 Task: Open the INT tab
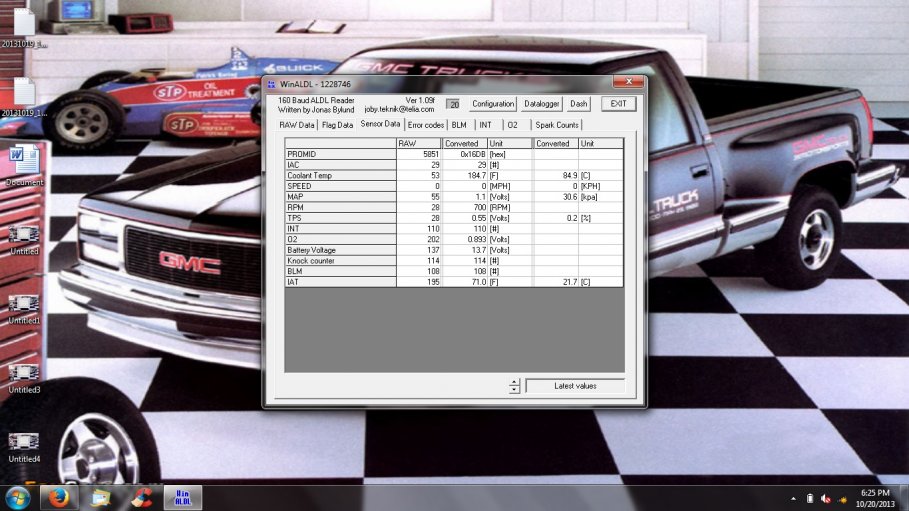click(486, 125)
